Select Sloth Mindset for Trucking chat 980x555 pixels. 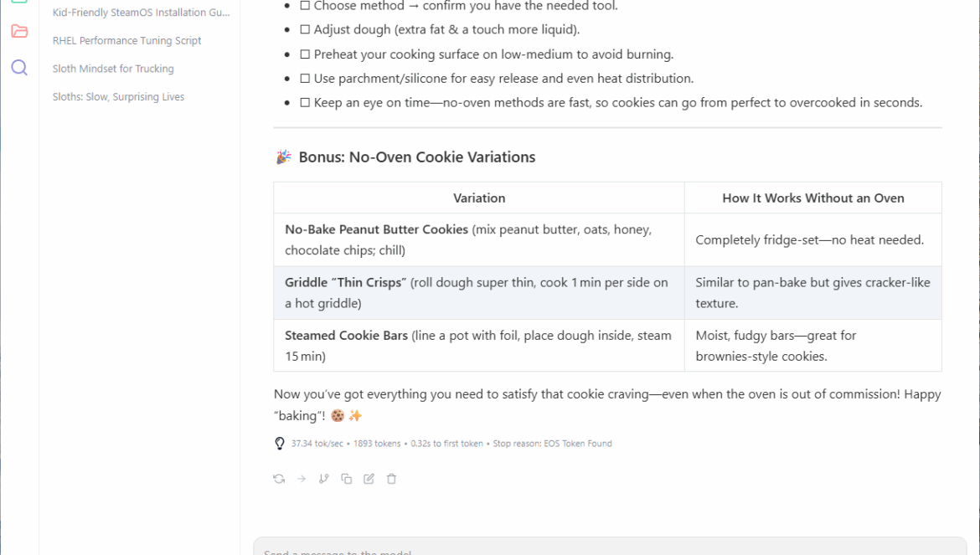[x=113, y=69]
